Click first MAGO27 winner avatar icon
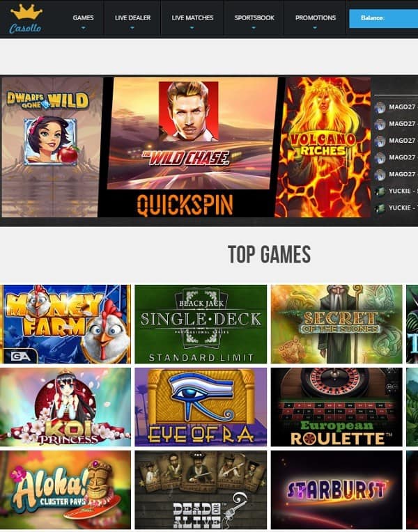This screenshot has width=418, height=532. click(x=380, y=107)
